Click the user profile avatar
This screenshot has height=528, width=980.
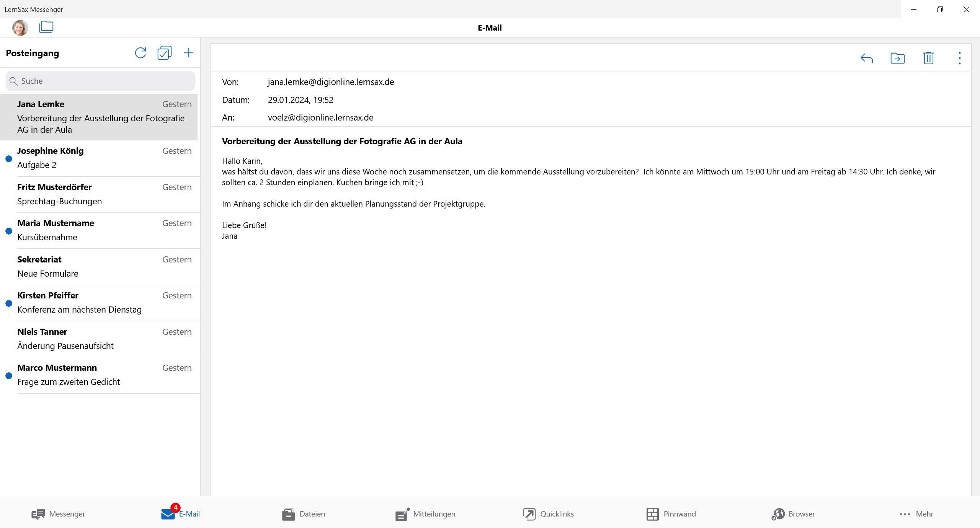point(20,28)
